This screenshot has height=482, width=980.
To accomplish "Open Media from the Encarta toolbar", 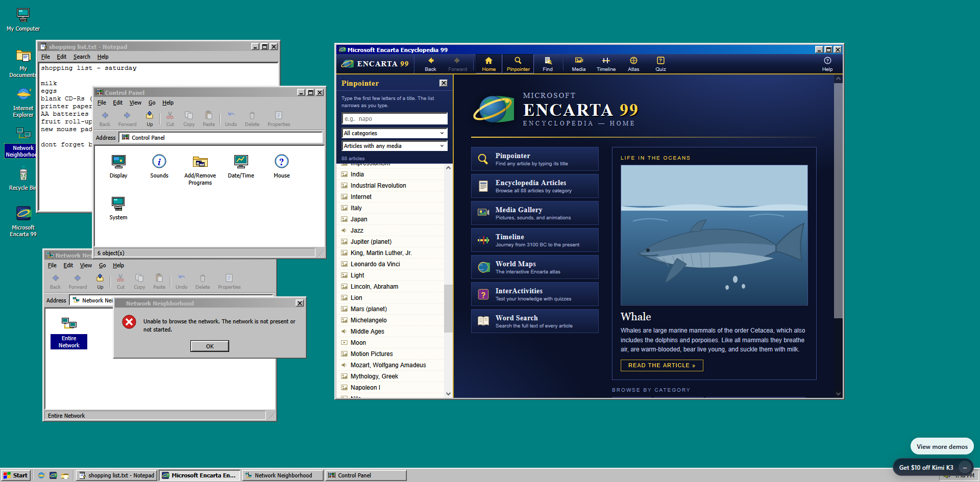I will [x=579, y=64].
